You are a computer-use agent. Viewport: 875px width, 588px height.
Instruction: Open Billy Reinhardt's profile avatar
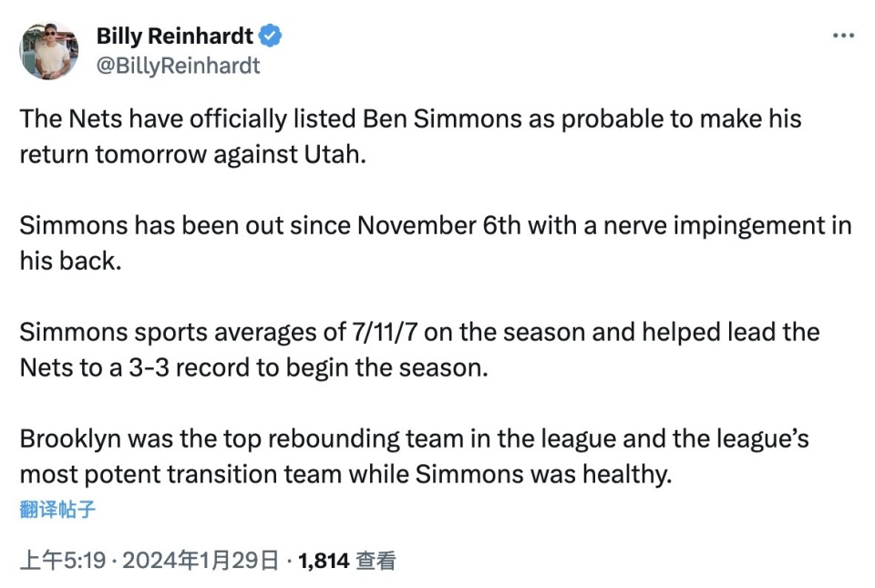49,51
